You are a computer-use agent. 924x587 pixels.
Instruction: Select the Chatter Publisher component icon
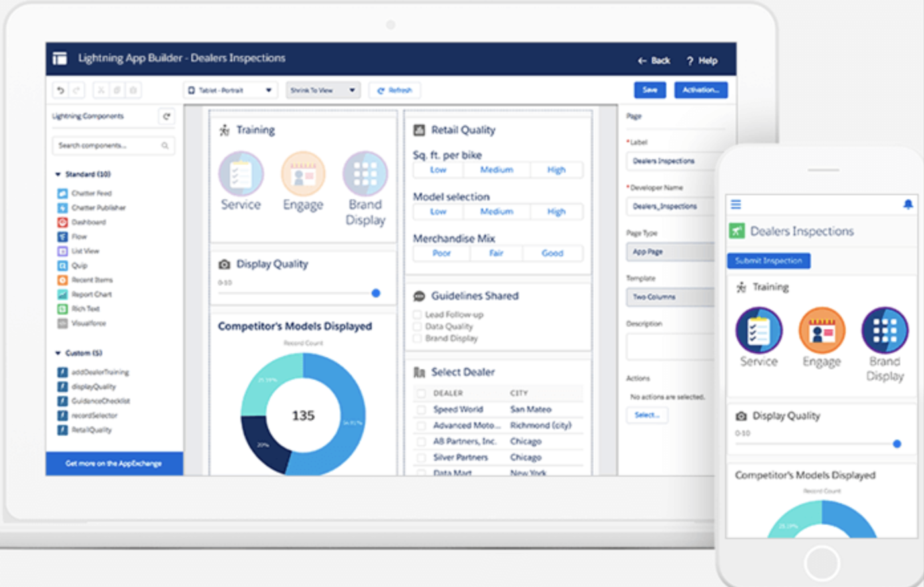[x=62, y=208]
